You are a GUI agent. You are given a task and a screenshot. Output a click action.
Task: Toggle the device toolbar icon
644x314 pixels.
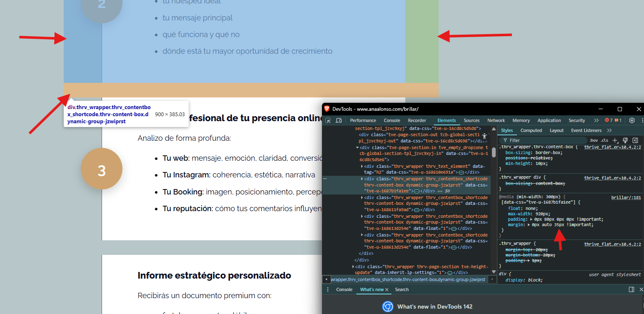(339, 120)
